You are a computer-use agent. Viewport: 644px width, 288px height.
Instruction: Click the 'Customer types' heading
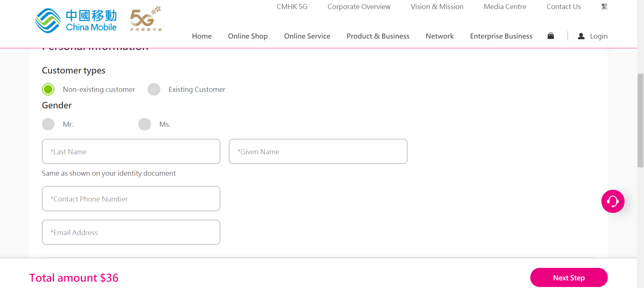(73, 71)
